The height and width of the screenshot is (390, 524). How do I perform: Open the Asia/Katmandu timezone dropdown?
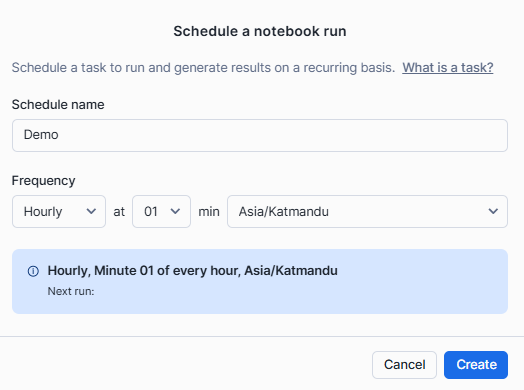point(367,212)
